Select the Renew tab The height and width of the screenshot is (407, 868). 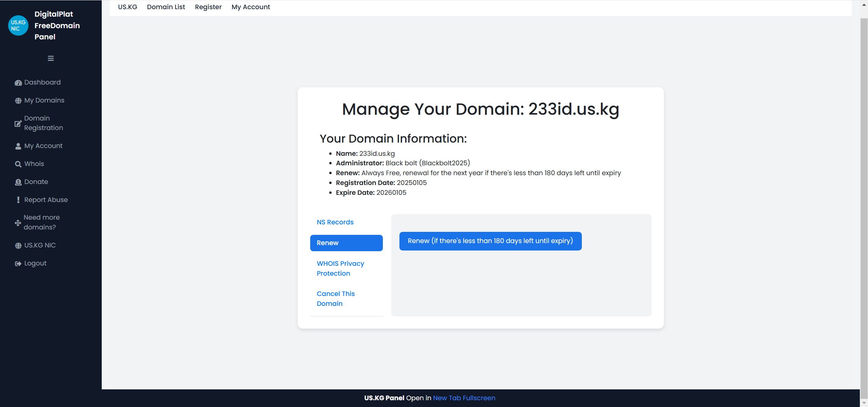(347, 243)
